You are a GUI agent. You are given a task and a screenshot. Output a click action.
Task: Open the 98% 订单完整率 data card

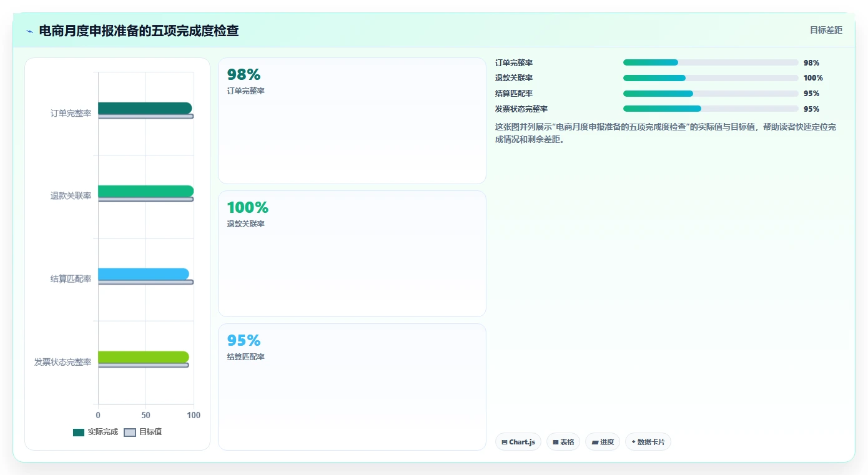tap(352, 121)
